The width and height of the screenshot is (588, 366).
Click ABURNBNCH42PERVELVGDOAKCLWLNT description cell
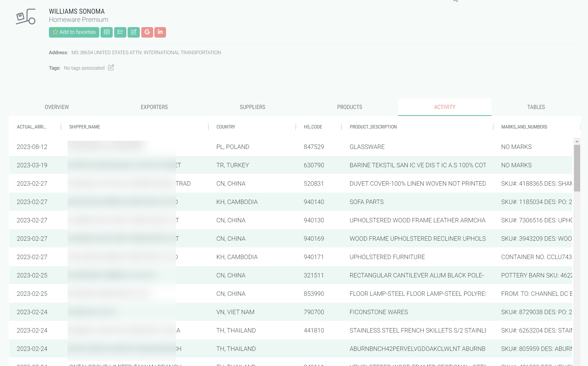click(418, 349)
